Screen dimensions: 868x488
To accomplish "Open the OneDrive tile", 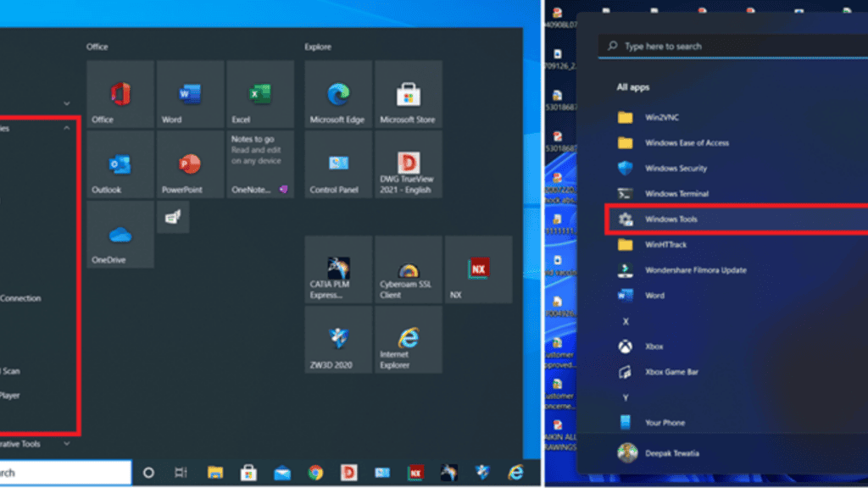I will coord(120,235).
